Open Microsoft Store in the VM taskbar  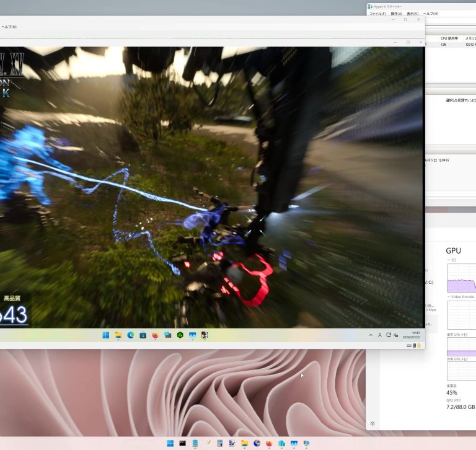coord(143,335)
